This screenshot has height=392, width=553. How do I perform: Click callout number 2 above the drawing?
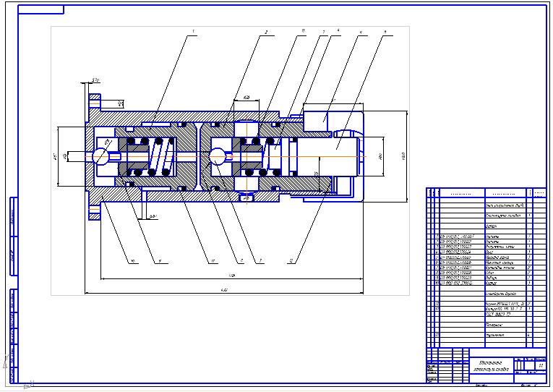(x=266, y=32)
